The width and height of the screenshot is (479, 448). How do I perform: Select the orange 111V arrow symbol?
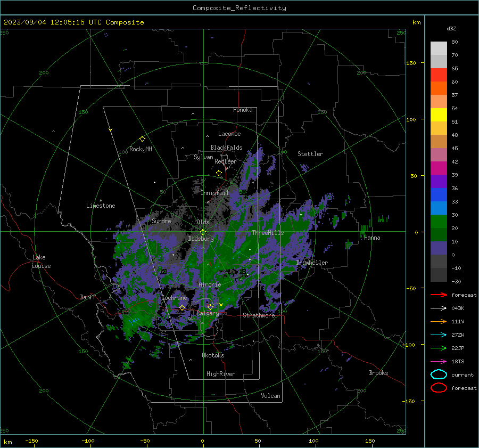pos(439,321)
